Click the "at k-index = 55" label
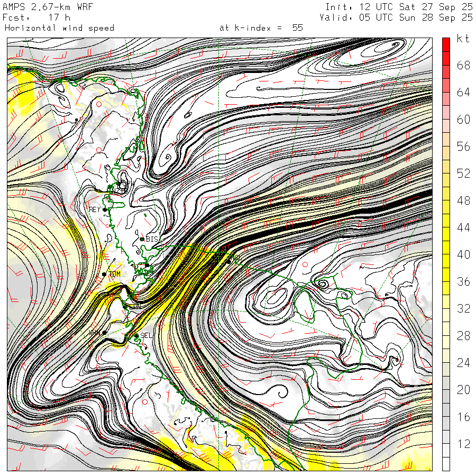 click(261, 28)
